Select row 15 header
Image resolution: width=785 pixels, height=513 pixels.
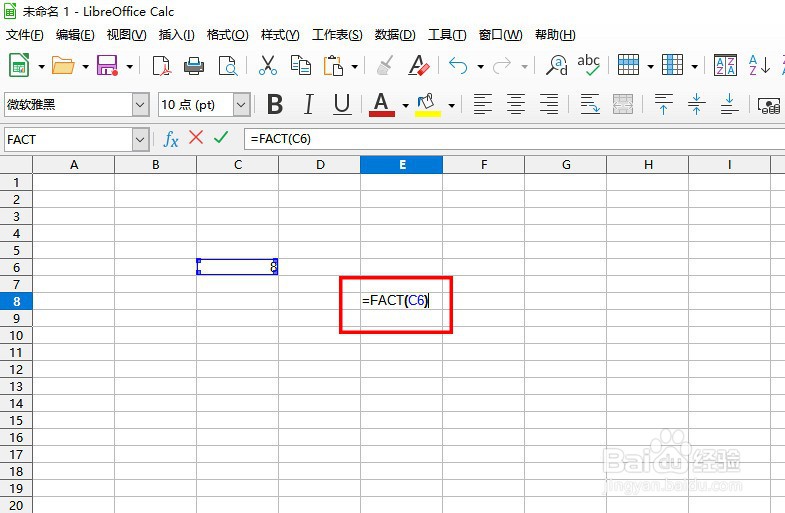[16, 420]
